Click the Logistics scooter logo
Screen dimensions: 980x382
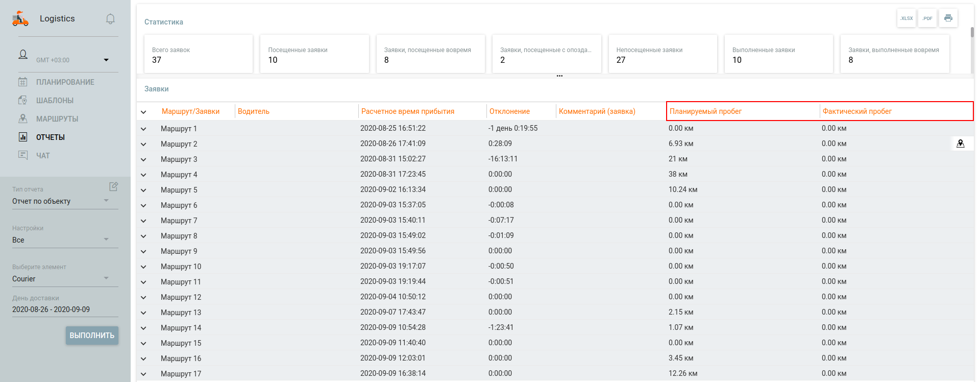click(x=20, y=19)
